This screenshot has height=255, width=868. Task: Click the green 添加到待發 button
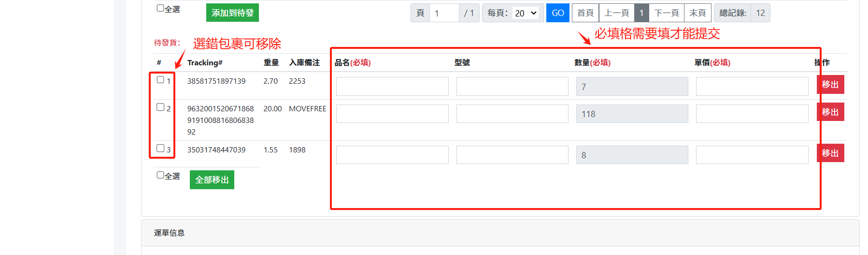(x=232, y=13)
